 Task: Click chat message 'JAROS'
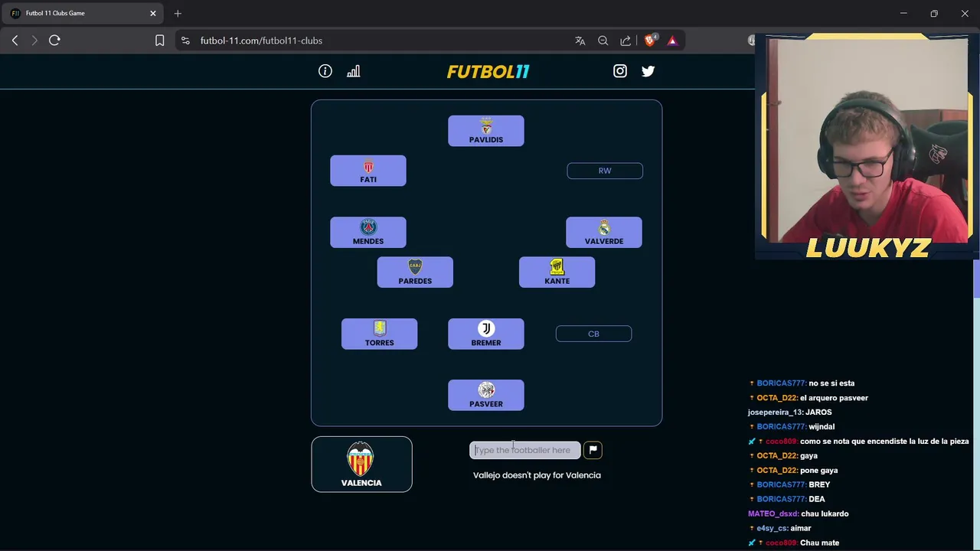pos(818,412)
